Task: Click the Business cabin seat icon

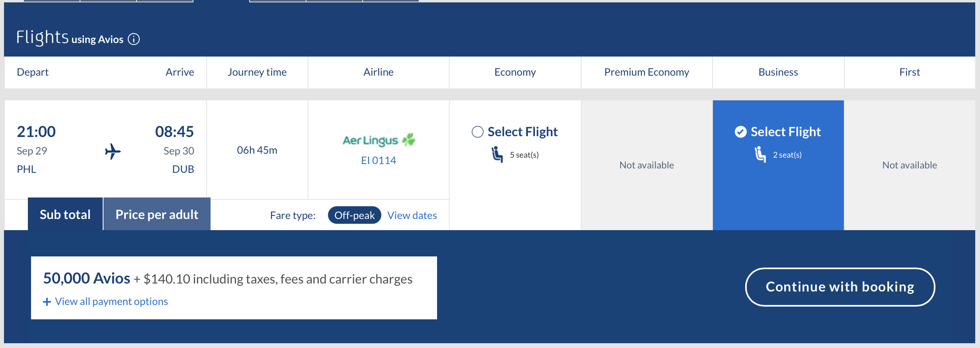Action: click(761, 154)
